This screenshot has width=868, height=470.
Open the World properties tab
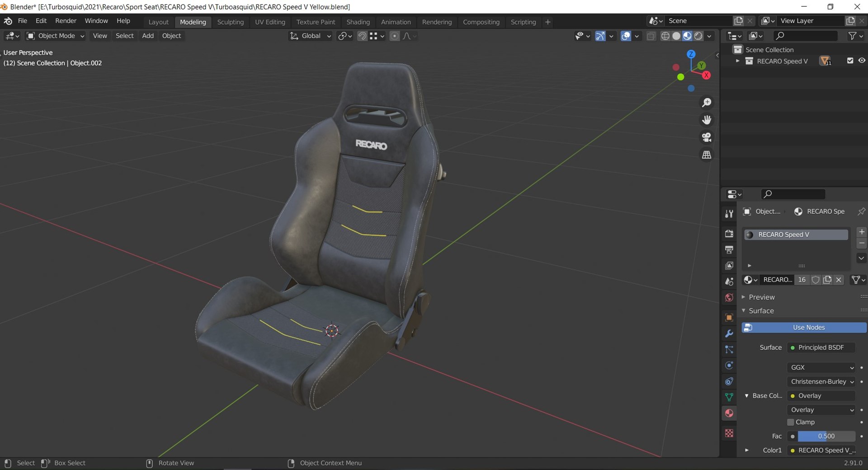click(x=729, y=297)
